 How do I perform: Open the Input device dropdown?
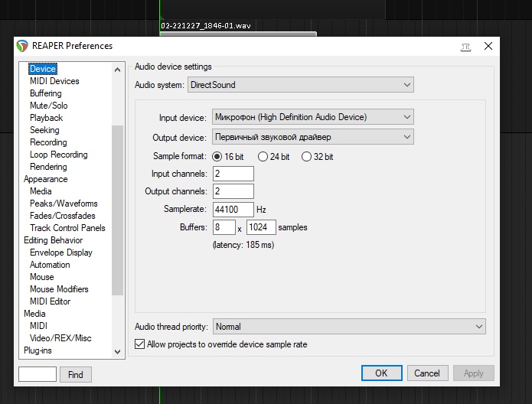click(313, 117)
